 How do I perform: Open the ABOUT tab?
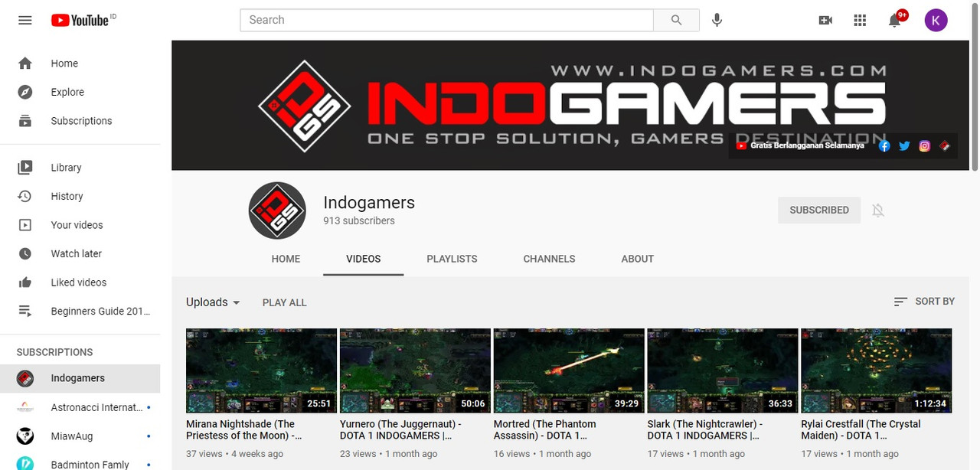point(637,259)
